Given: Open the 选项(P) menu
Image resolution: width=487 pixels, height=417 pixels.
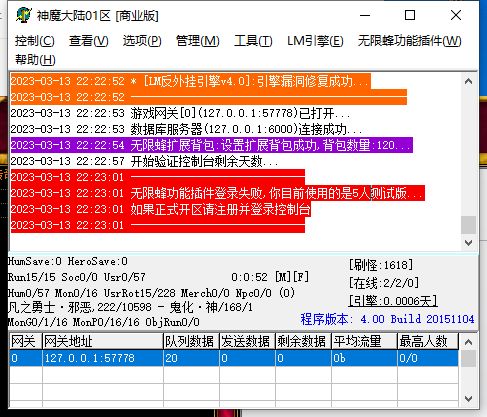Looking at the screenshot, I should [142, 41].
